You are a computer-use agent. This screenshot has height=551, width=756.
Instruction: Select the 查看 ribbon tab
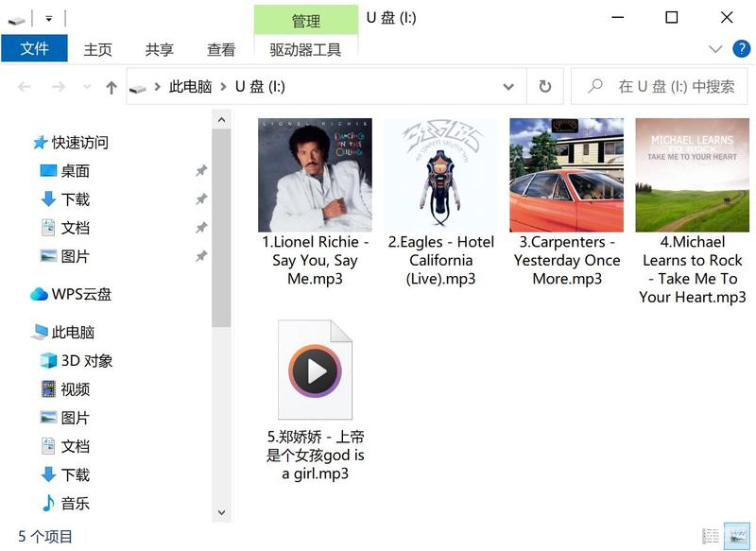[221, 49]
